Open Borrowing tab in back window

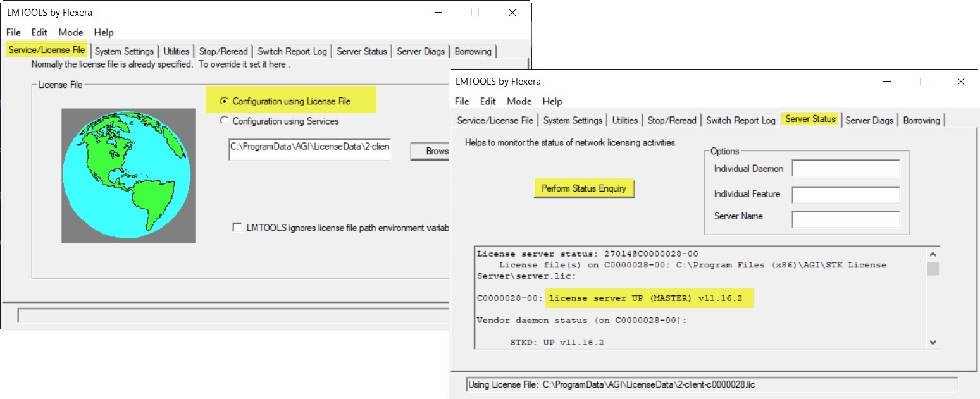474,51
